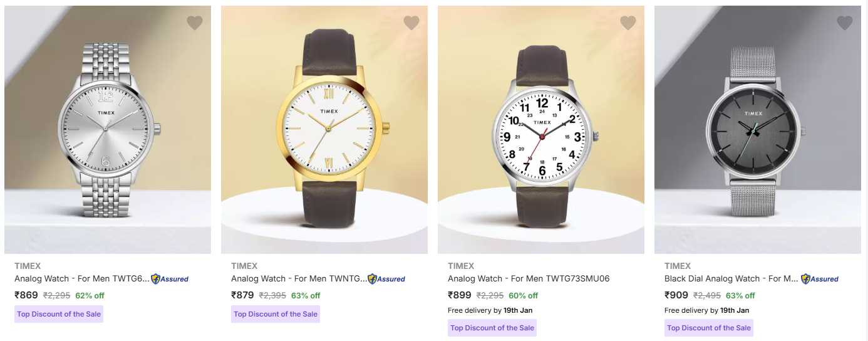Open gray mesh-strap watch image
Screen dimensions: 868x341
click(x=758, y=130)
